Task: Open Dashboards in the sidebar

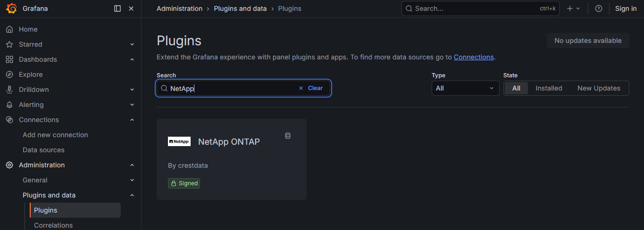Action: (38, 59)
